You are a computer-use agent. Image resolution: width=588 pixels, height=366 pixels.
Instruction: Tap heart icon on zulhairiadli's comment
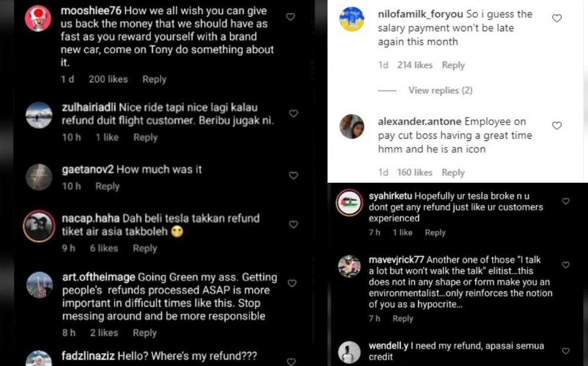[293, 113]
